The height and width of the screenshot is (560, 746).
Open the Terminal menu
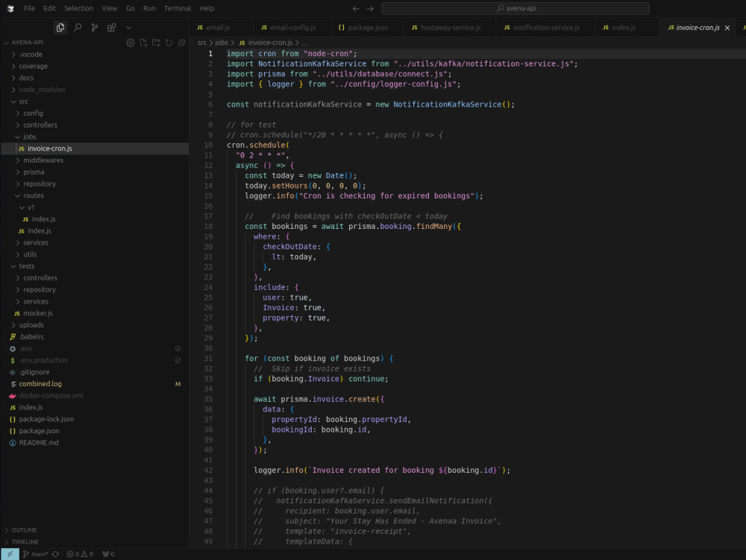(178, 8)
